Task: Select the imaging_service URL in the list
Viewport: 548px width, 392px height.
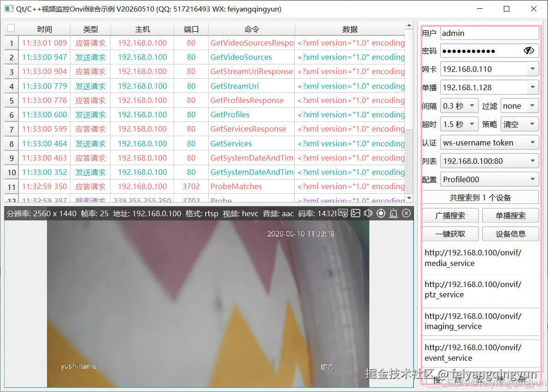Action: (481, 321)
